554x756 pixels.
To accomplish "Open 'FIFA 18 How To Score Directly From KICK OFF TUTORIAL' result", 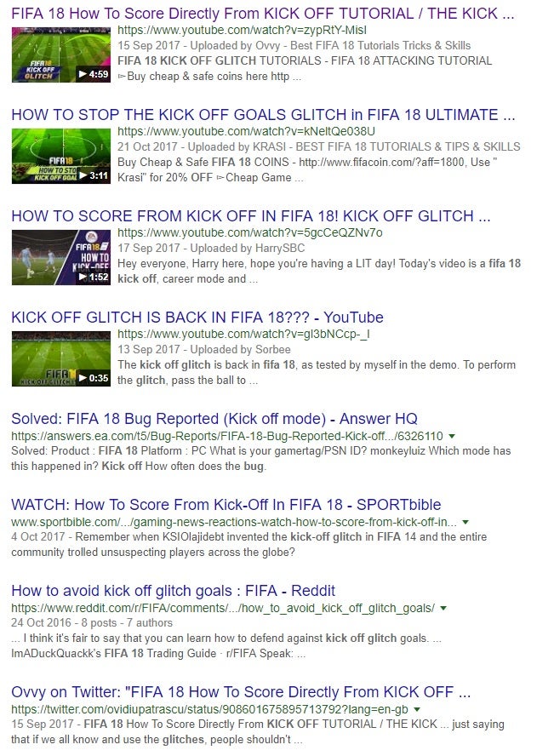I will tap(263, 14).
